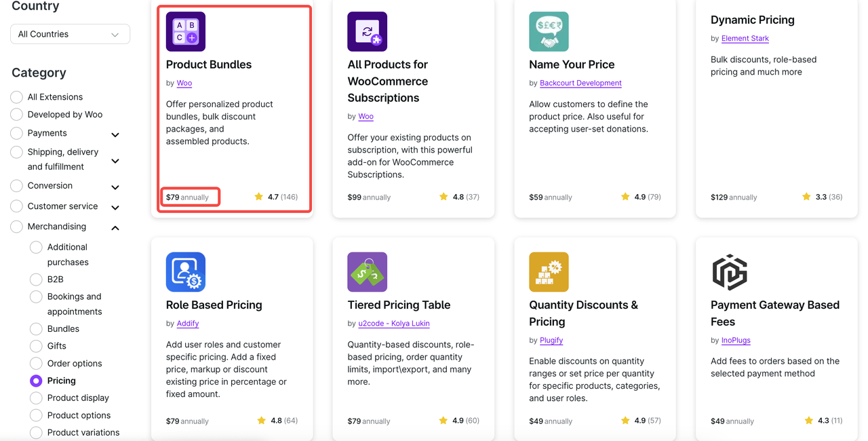Expand the Conversion category
This screenshot has width=868, height=441.
pos(115,187)
